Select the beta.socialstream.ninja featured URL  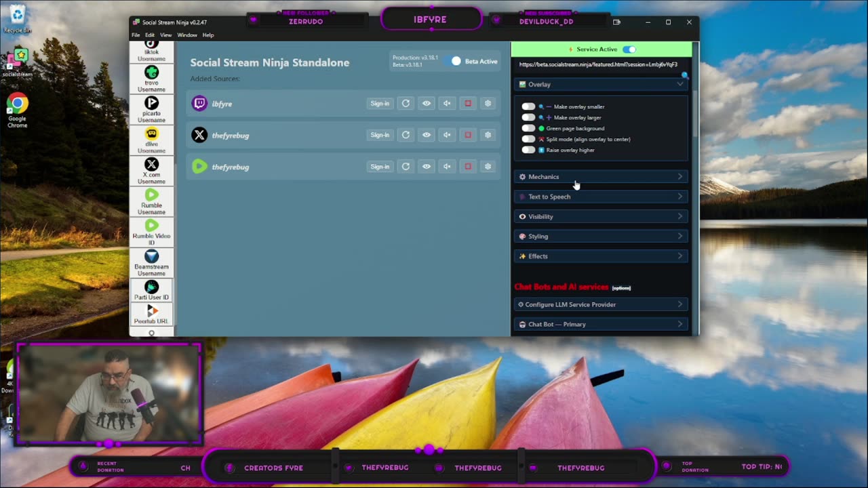(598, 64)
